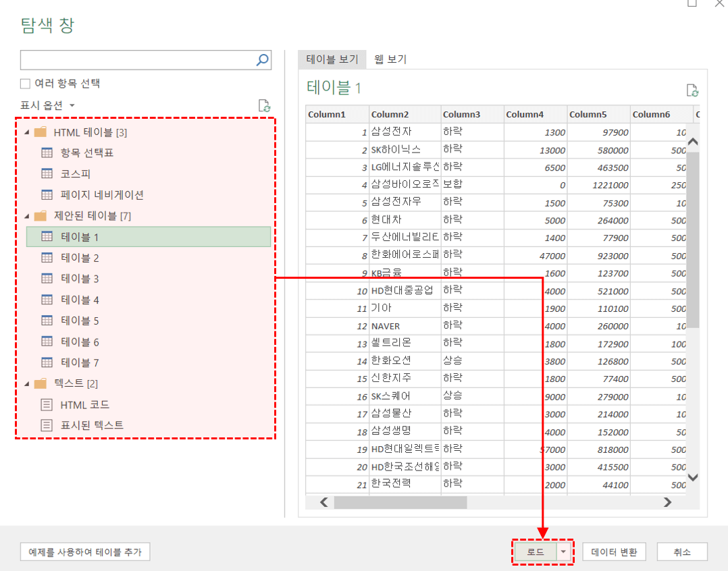728x571 pixels.
Task: Click the refresh icon beside display options
Action: coord(265,105)
